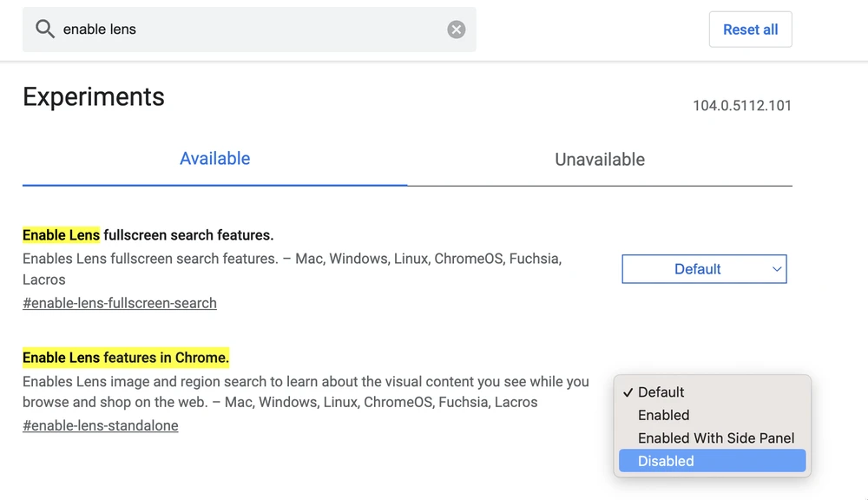Clear the search query using the X icon
This screenshot has height=500, width=868.
point(456,29)
